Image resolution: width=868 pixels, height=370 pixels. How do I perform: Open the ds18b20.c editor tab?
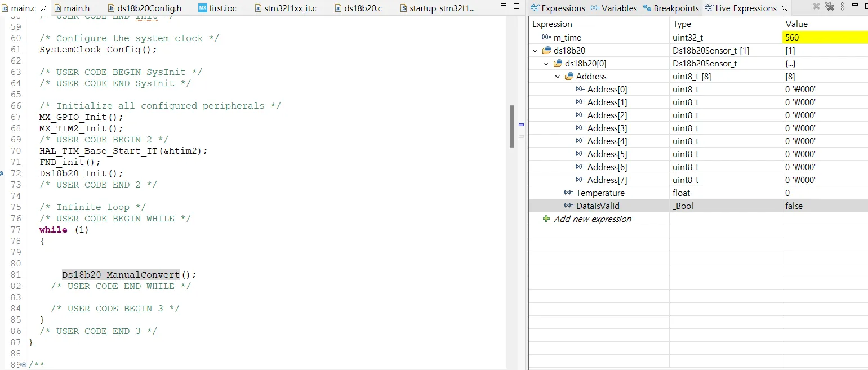(358, 8)
